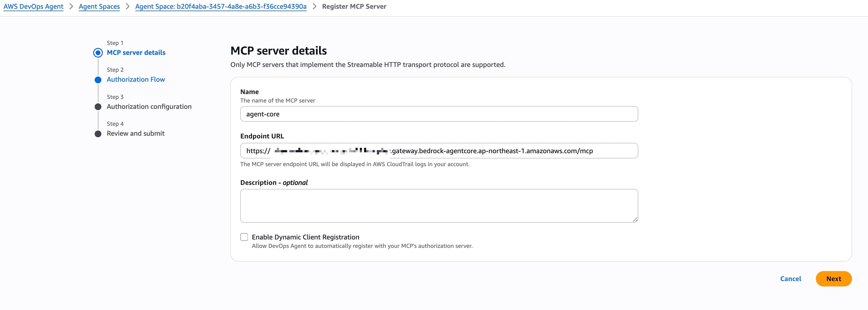
Task: Navigate to Agent Spaces via breadcrumb
Action: coord(99,6)
